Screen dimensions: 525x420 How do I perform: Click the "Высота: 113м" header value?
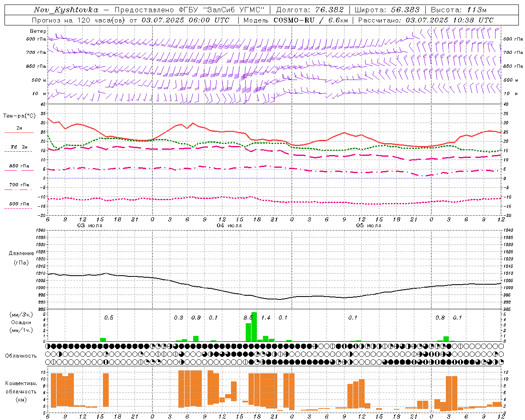click(459, 10)
